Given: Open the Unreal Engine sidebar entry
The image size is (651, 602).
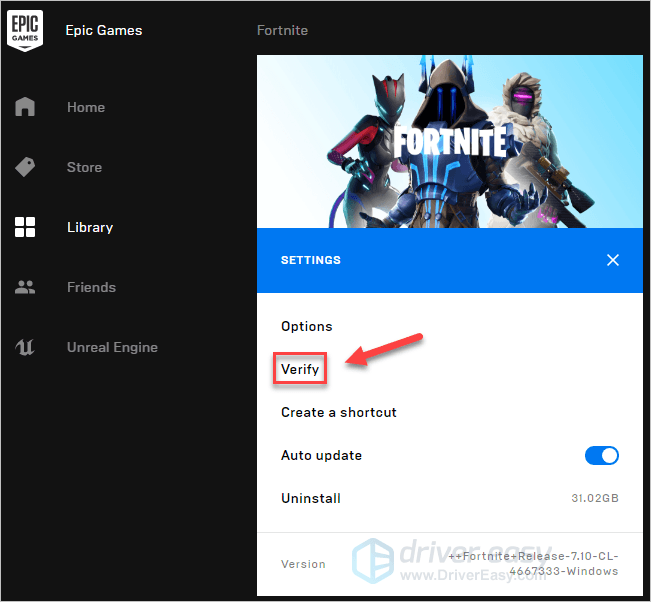Looking at the screenshot, I should point(113,347).
